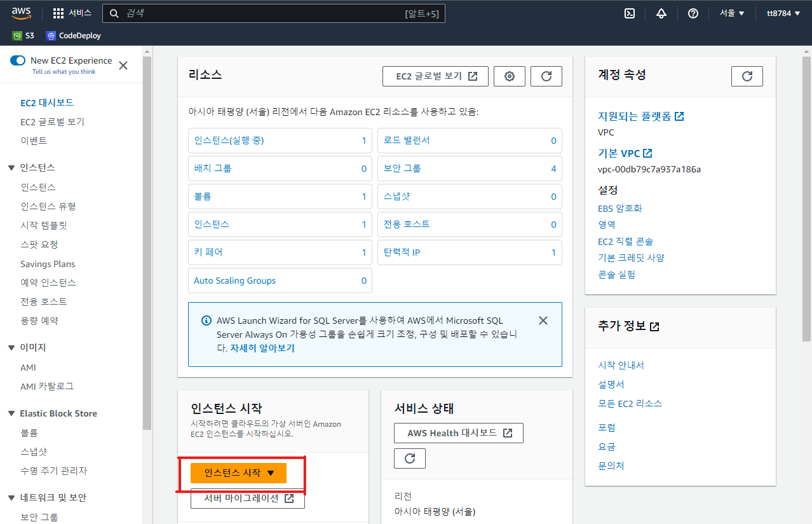Open 인스턴스(실행 중) resource link
The width and height of the screenshot is (812, 524).
[229, 141]
